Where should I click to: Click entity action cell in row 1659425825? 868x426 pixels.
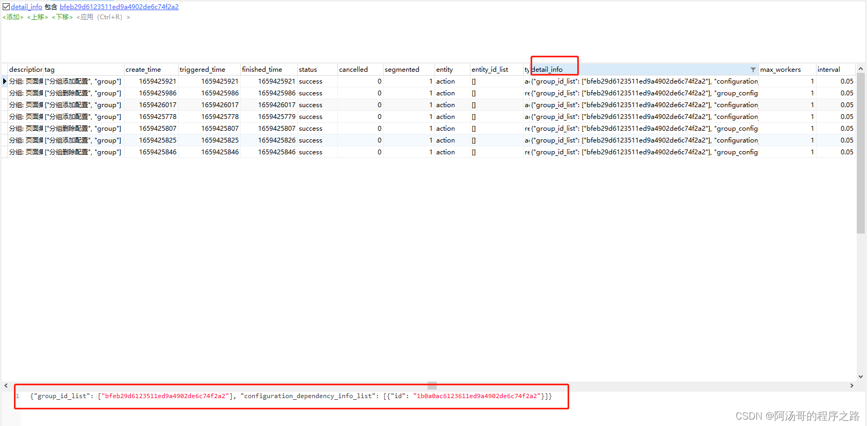point(452,140)
